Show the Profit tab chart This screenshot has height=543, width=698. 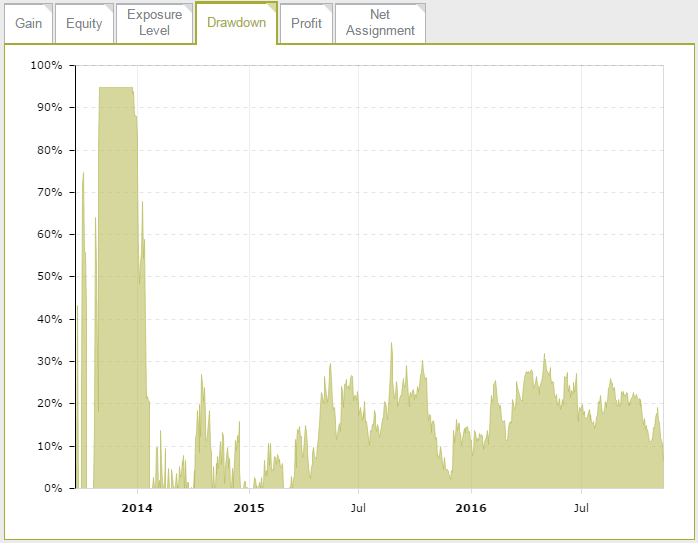coord(306,23)
